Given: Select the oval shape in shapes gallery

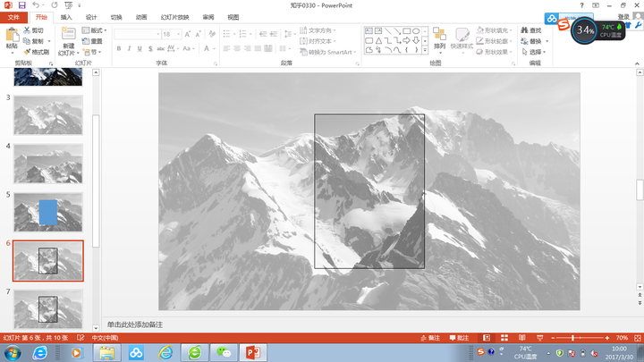Looking at the screenshot, I should 416,30.
